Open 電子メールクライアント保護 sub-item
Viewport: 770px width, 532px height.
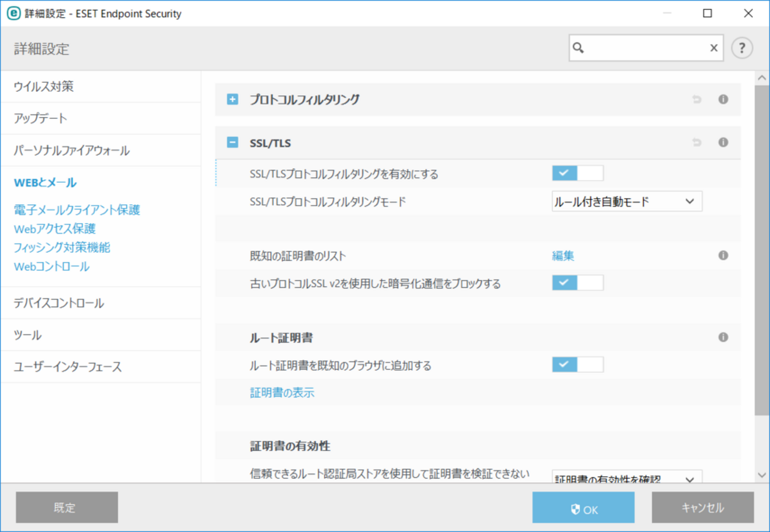point(77,209)
